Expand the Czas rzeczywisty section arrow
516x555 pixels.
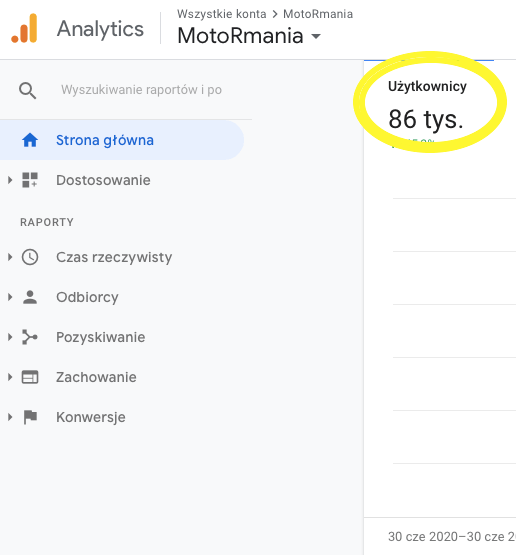click(10, 257)
